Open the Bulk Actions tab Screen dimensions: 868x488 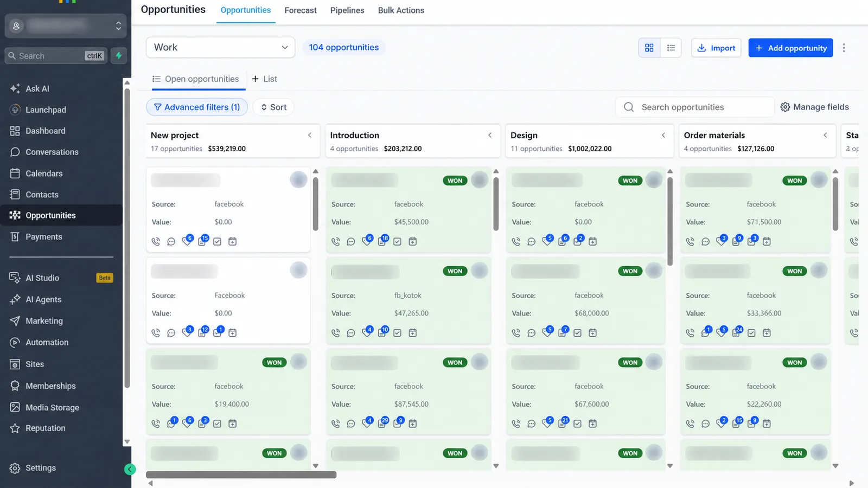[401, 10]
